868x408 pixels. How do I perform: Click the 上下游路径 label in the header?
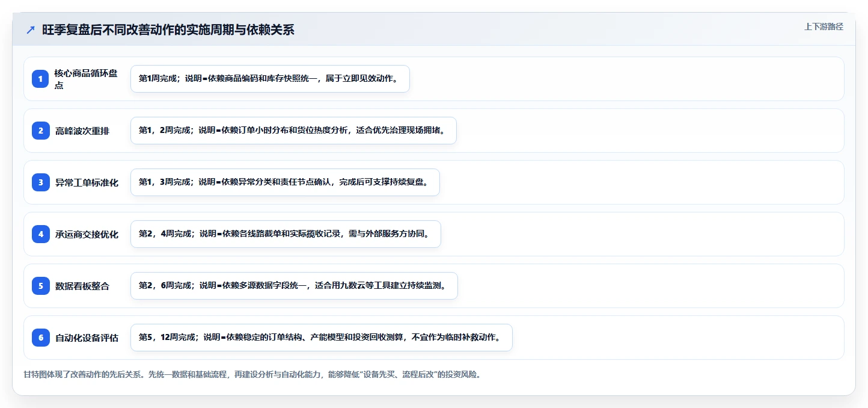click(x=824, y=27)
